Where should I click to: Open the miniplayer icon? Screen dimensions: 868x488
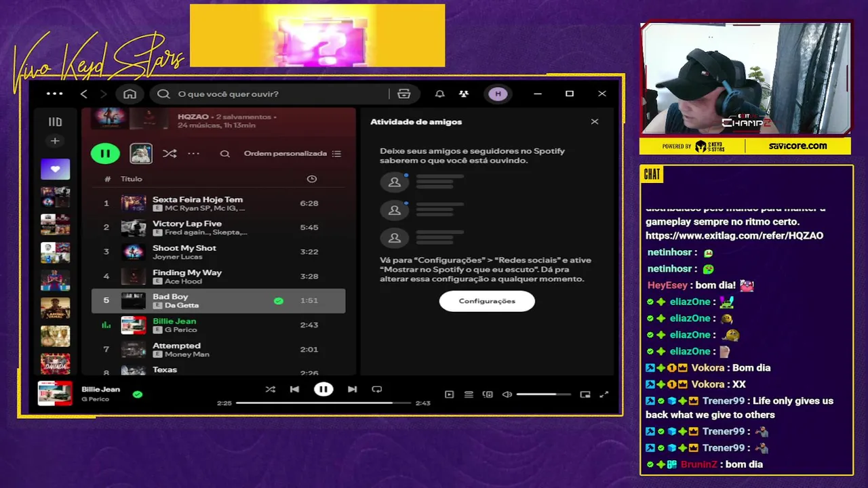coord(585,394)
